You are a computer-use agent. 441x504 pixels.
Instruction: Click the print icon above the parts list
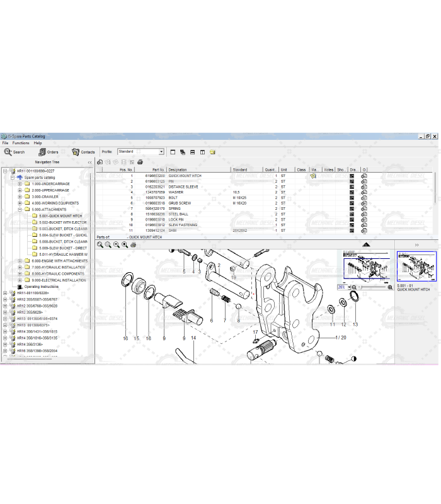[x=140, y=162]
